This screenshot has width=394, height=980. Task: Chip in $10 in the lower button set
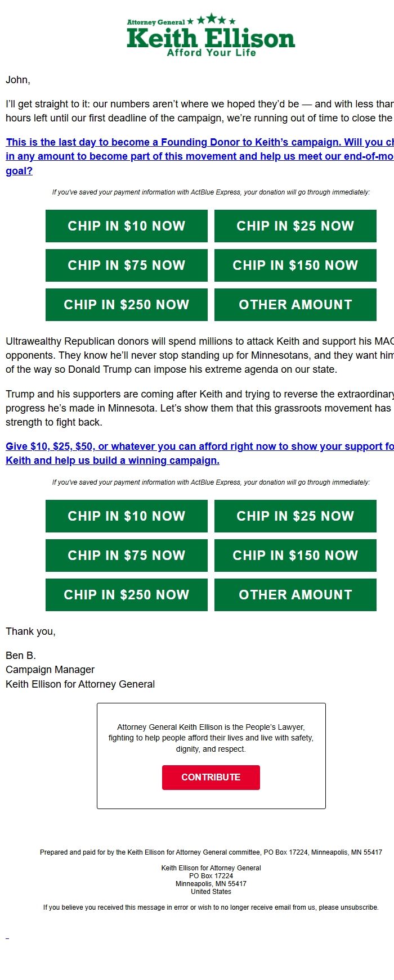pyautogui.click(x=126, y=516)
